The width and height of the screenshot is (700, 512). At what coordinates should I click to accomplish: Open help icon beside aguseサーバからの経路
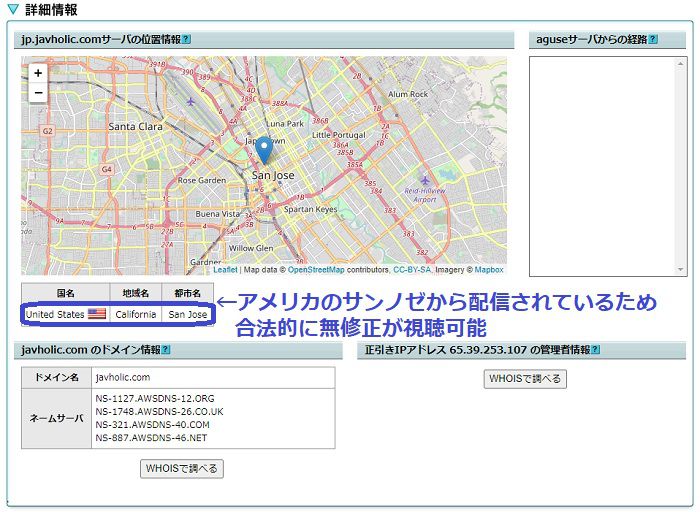[653, 39]
